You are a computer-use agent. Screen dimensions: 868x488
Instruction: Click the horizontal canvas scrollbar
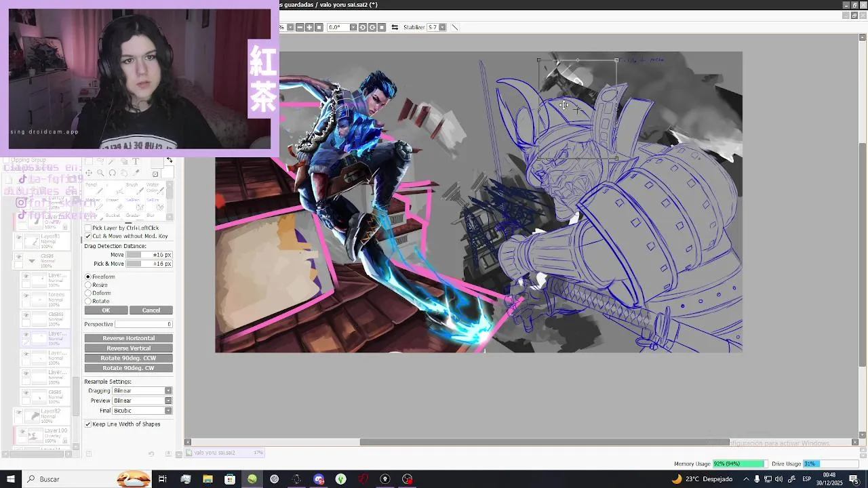(545, 443)
